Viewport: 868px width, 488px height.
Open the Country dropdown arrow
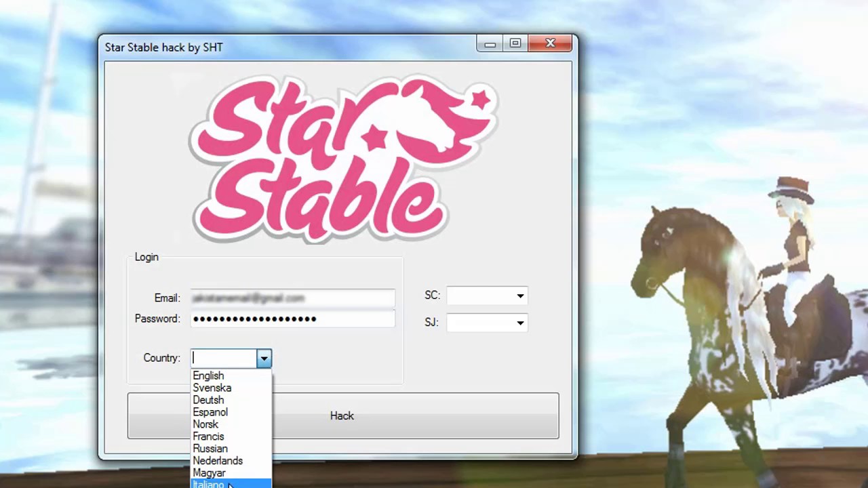[264, 358]
